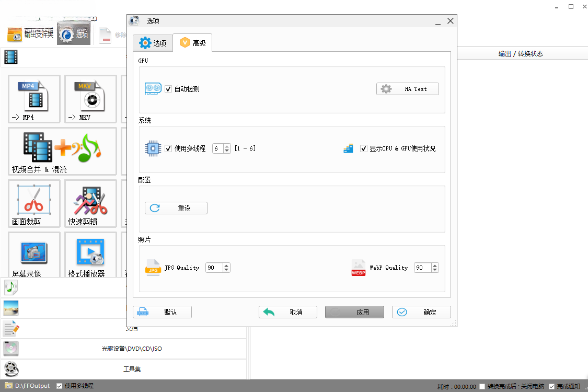Click the CPU usage monitor icon
The height and width of the screenshot is (392, 588).
click(349, 148)
